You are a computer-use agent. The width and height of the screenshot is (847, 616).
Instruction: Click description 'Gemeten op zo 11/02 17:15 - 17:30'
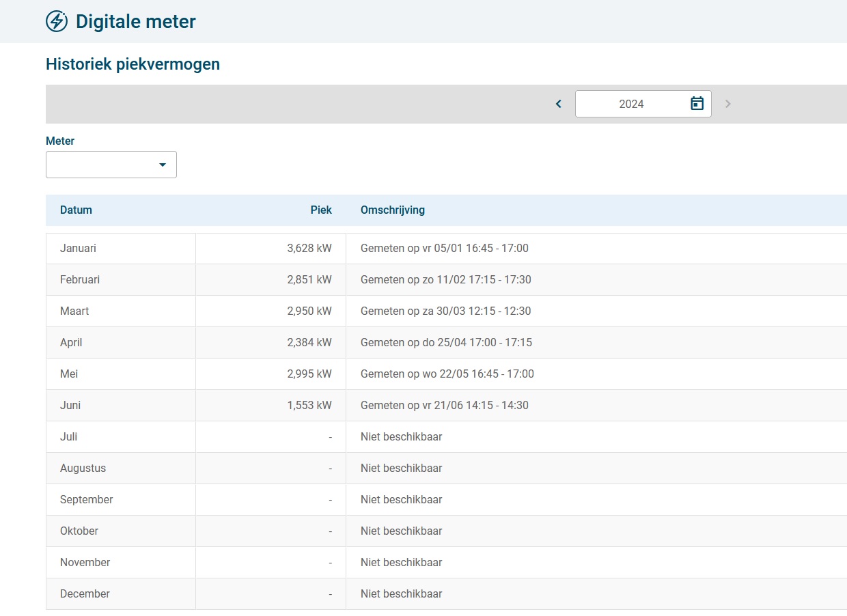446,280
